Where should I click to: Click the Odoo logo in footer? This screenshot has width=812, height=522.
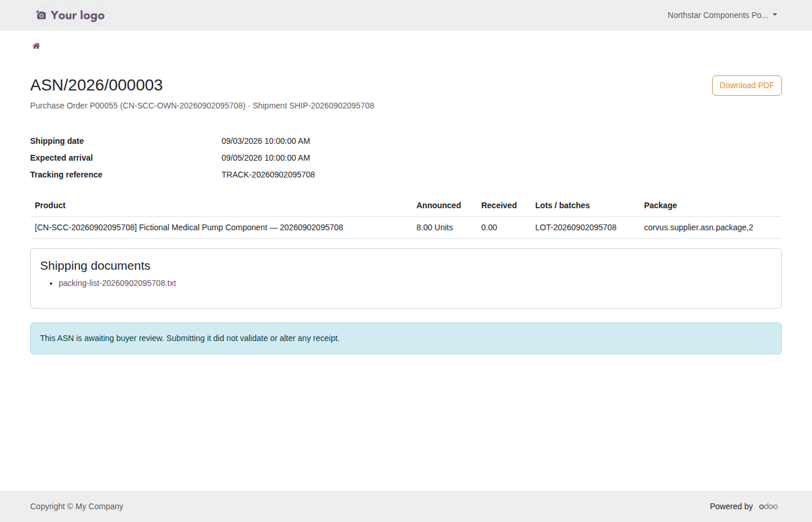pos(768,506)
